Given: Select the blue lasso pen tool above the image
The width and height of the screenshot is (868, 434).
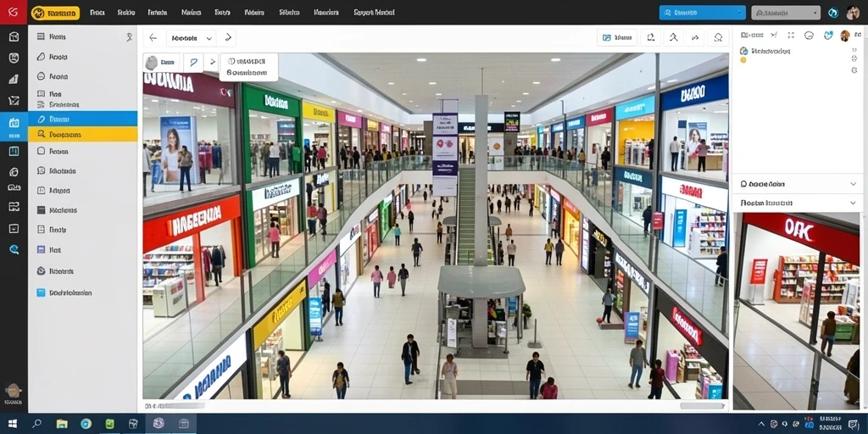Looking at the screenshot, I should pyautogui.click(x=193, y=63).
